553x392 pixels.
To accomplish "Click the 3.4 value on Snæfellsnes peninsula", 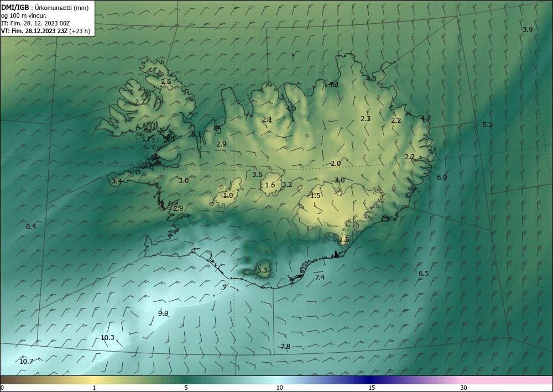I will pyautogui.click(x=117, y=181).
